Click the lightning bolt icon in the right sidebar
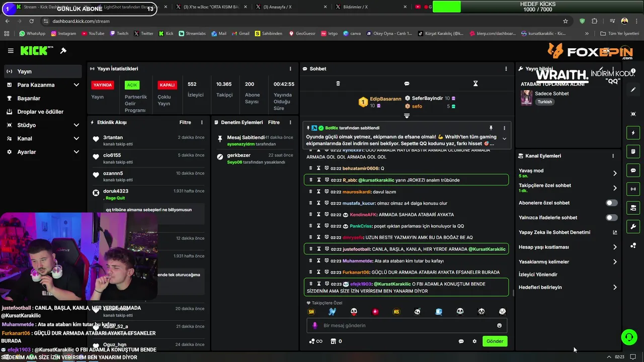644x362 pixels. pyautogui.click(x=633, y=133)
